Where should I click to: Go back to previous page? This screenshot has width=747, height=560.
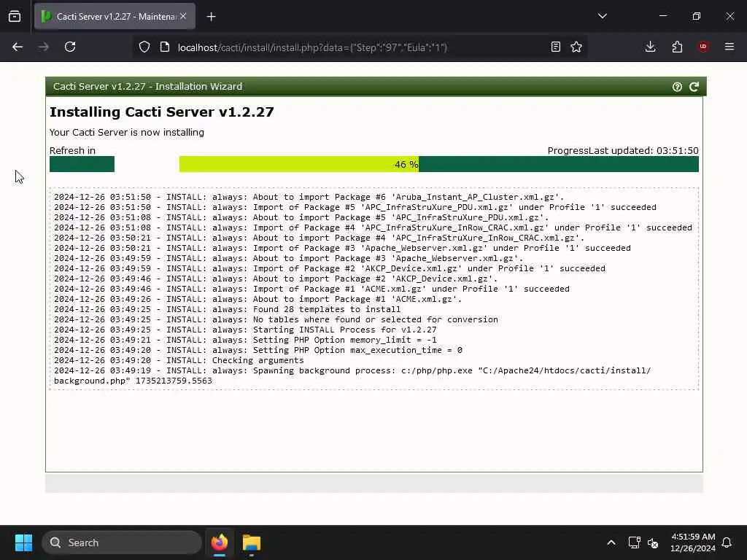[18, 47]
